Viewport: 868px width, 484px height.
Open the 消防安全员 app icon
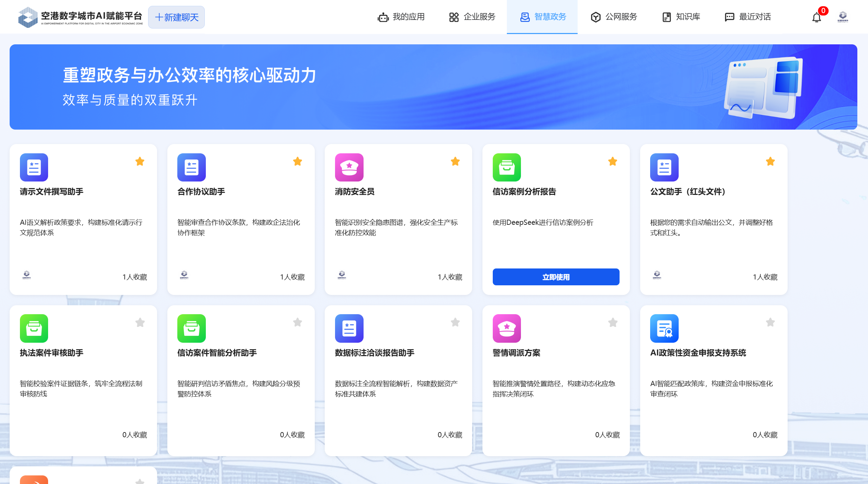349,167
